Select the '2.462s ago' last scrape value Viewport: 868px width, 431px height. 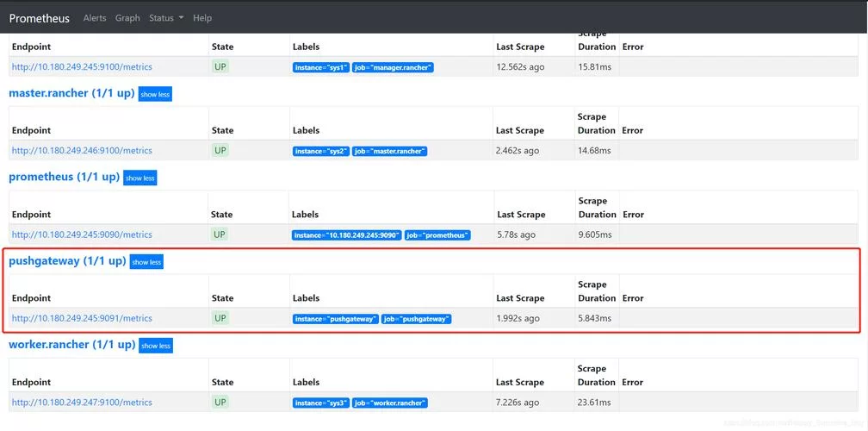(x=518, y=151)
